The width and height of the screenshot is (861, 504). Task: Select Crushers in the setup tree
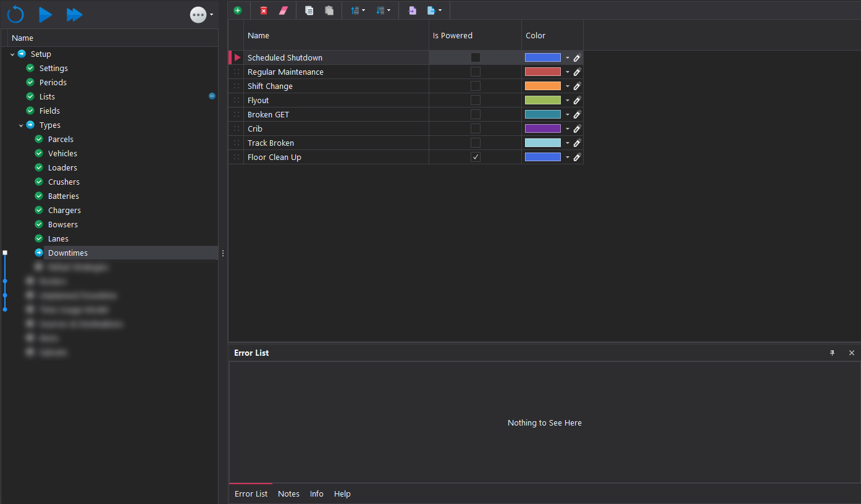[64, 182]
